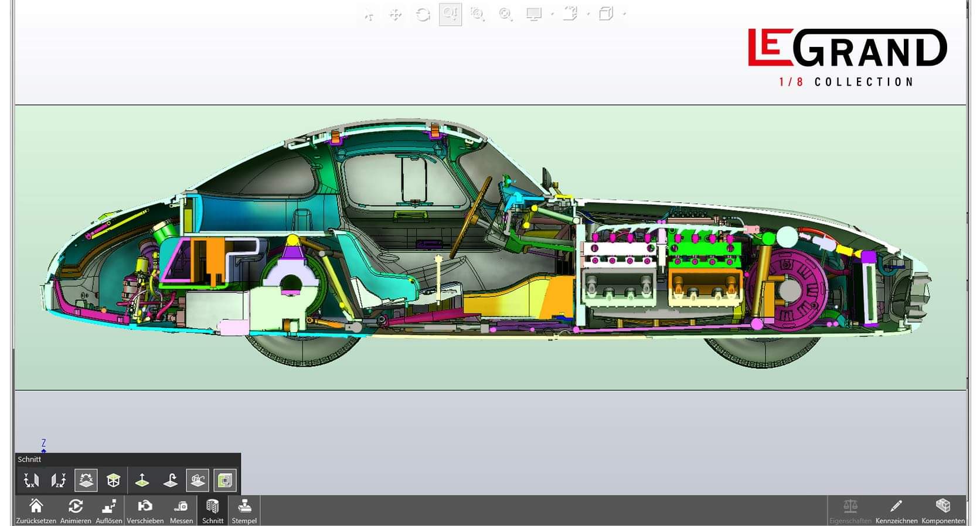
Task: Expand the monitor display options dropdown arrow
Action: [x=552, y=14]
